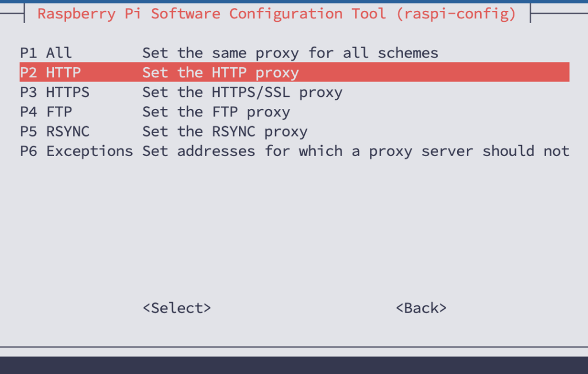Click 'Set the HTTPS/SSL proxy' description text
Viewport: 588px width, 374px height.
click(242, 92)
